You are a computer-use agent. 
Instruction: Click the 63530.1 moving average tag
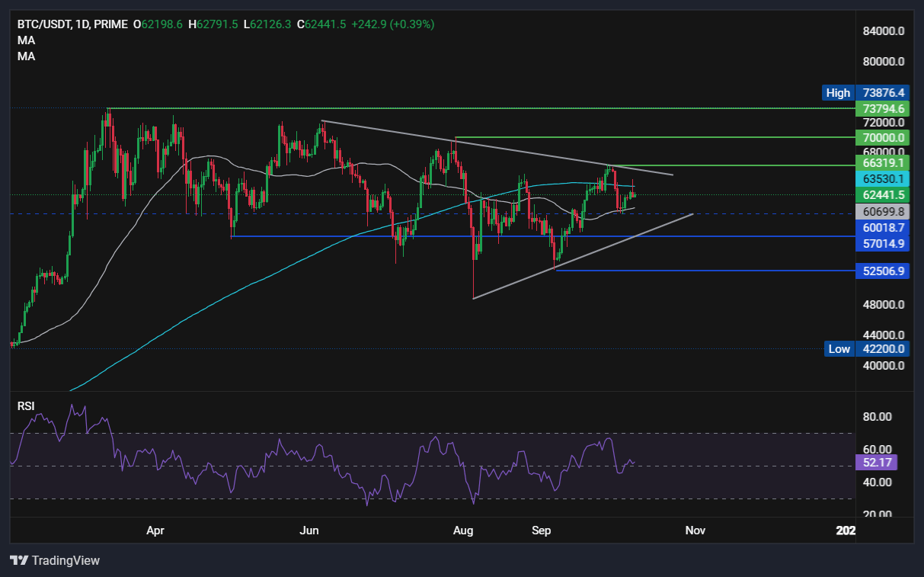883,179
